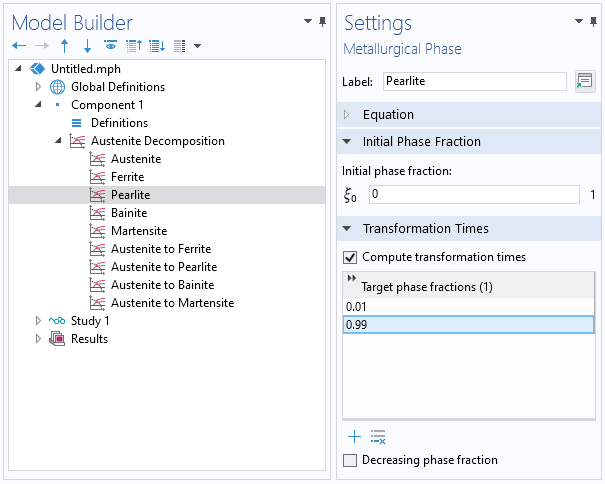Viewport: 605px width, 484px height.
Task: Expand the Study 1 node
Action: click(39, 321)
